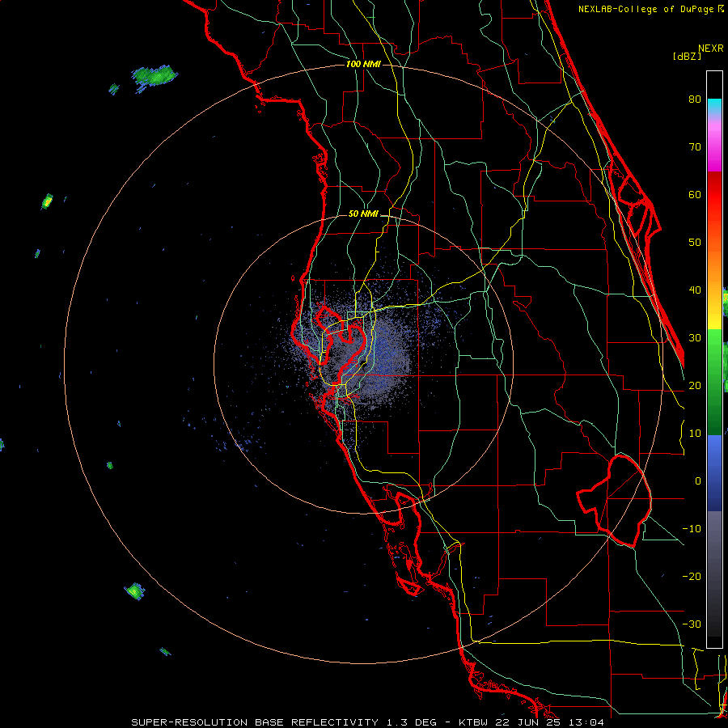The width and height of the screenshot is (728, 728).
Task: Click the 10 value on the dBZ scale
Action: coord(695,434)
